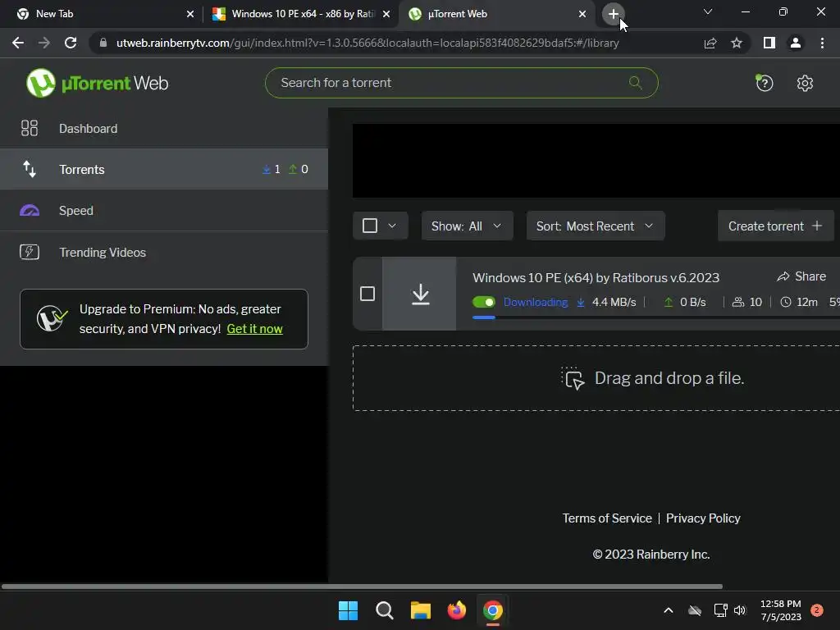Click the search magnifier icon in torrent search

(636, 83)
